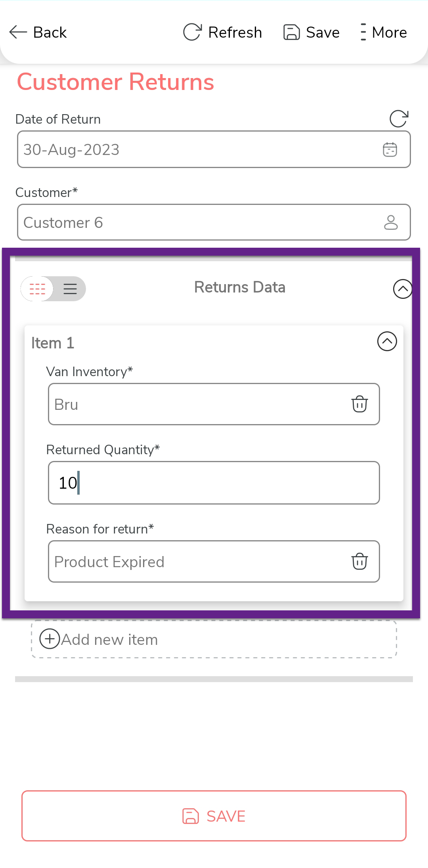This screenshot has width=428, height=868.
Task: Collapse the Item 1 card
Action: pos(387,341)
